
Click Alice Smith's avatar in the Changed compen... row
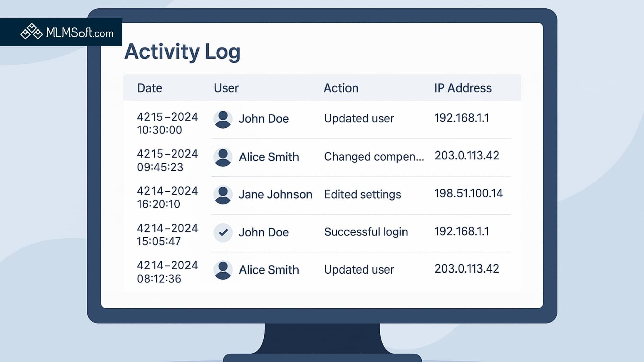tap(223, 157)
